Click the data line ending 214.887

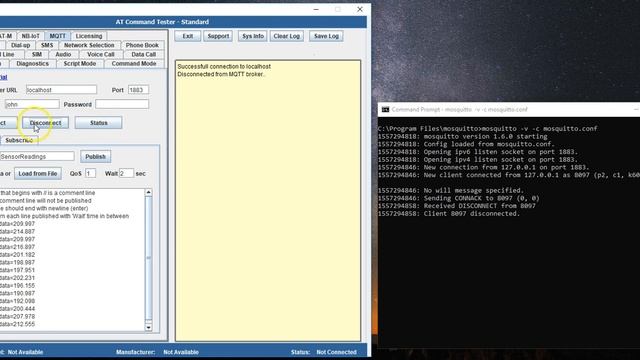tap(18, 231)
